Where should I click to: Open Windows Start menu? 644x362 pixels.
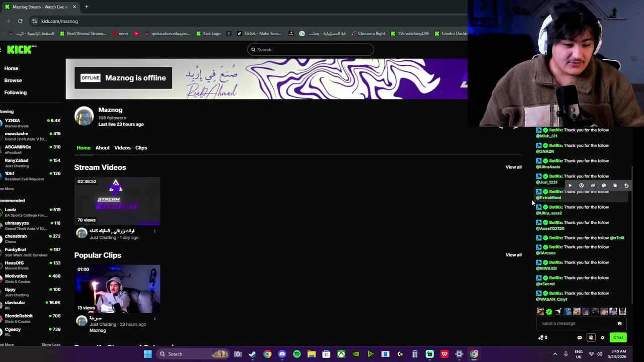coord(148,354)
